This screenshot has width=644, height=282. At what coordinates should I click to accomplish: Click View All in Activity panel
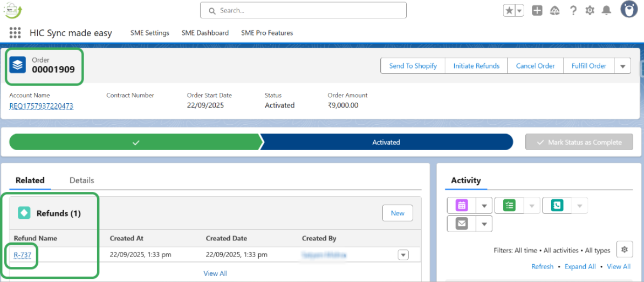[619, 266]
